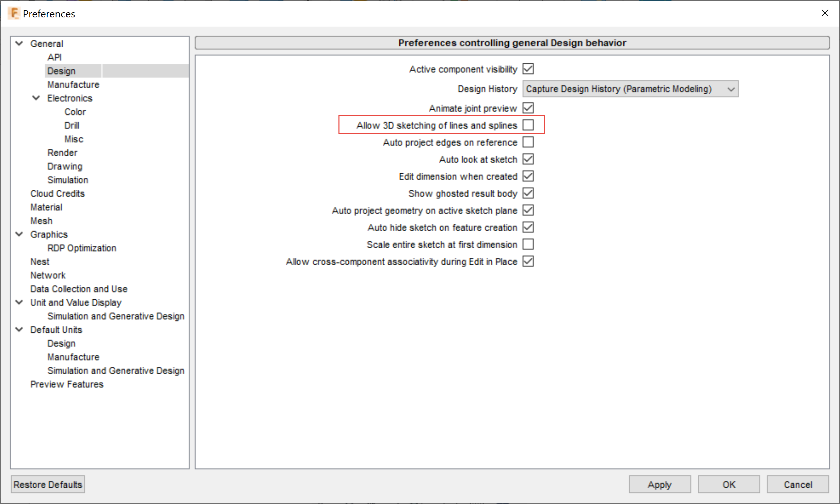The height and width of the screenshot is (504, 840).
Task: Enable Allow 3D sketching of lines and splines
Action: pyautogui.click(x=528, y=125)
